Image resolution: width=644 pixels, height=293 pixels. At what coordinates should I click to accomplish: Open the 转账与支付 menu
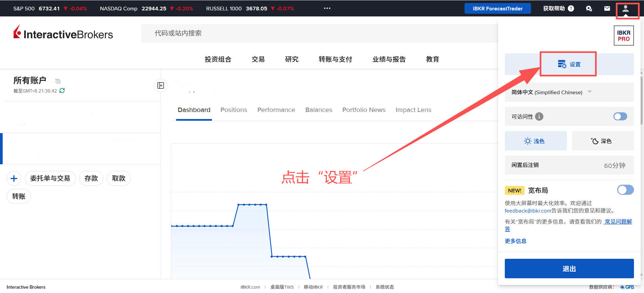click(x=335, y=59)
